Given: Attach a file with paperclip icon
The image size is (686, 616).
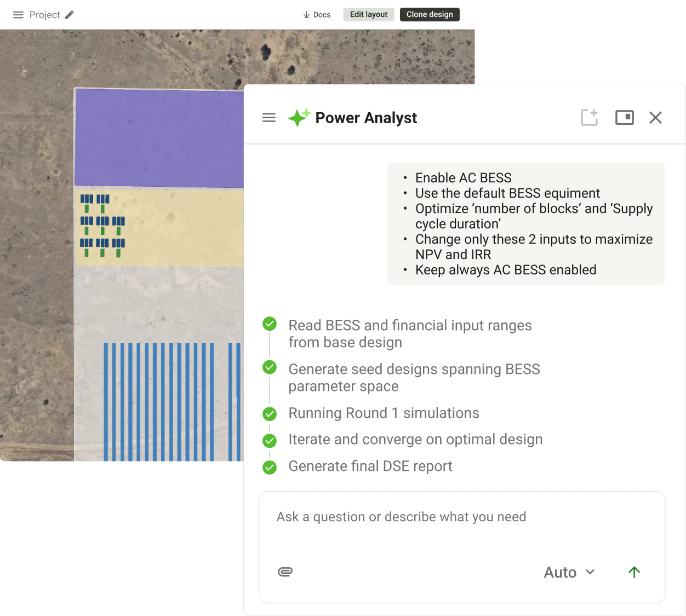Looking at the screenshot, I should pos(285,572).
